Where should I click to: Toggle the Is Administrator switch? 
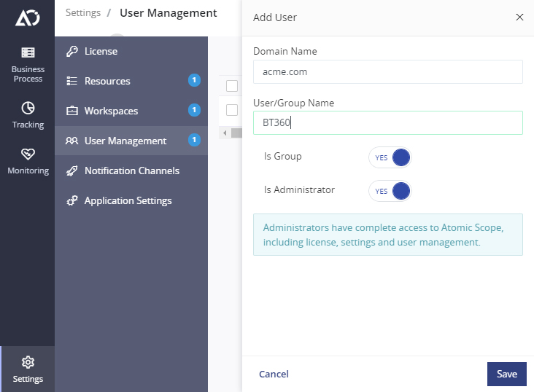(x=390, y=191)
